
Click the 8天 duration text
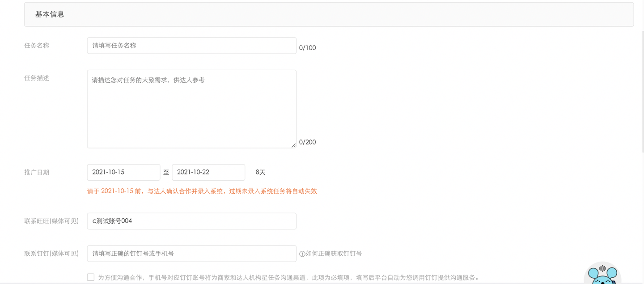(260, 172)
